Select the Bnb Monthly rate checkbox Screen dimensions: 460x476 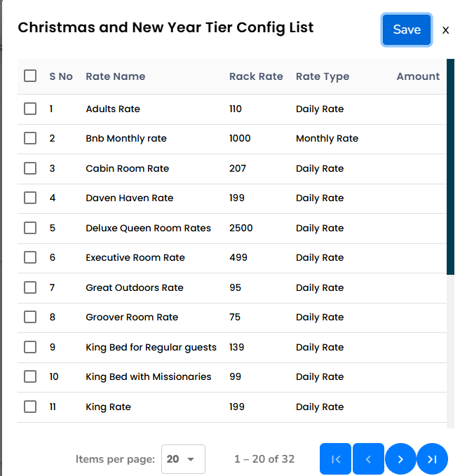[x=30, y=138]
